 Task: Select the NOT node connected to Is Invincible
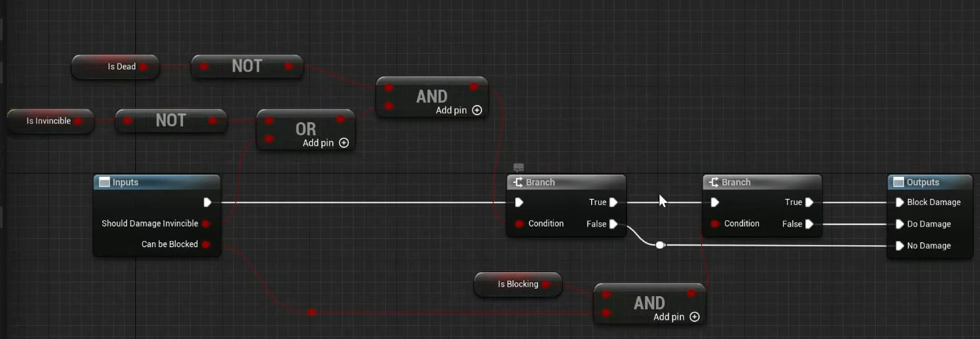click(171, 121)
